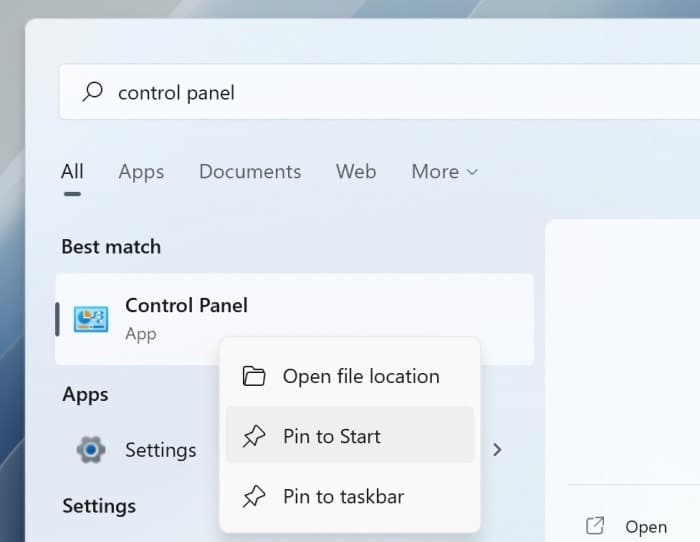The width and height of the screenshot is (700, 542).
Task: Click the Settings section heading at bottom
Action: point(99,506)
